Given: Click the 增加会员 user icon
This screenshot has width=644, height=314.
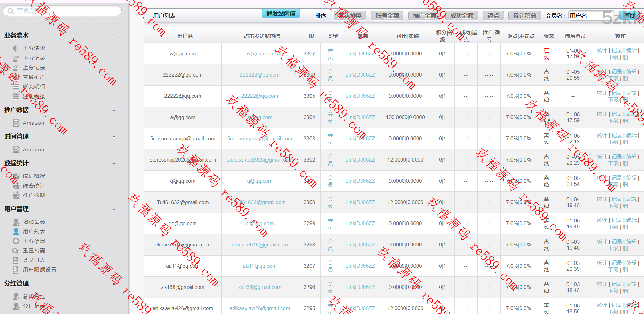Looking at the screenshot, I should 16,222.
